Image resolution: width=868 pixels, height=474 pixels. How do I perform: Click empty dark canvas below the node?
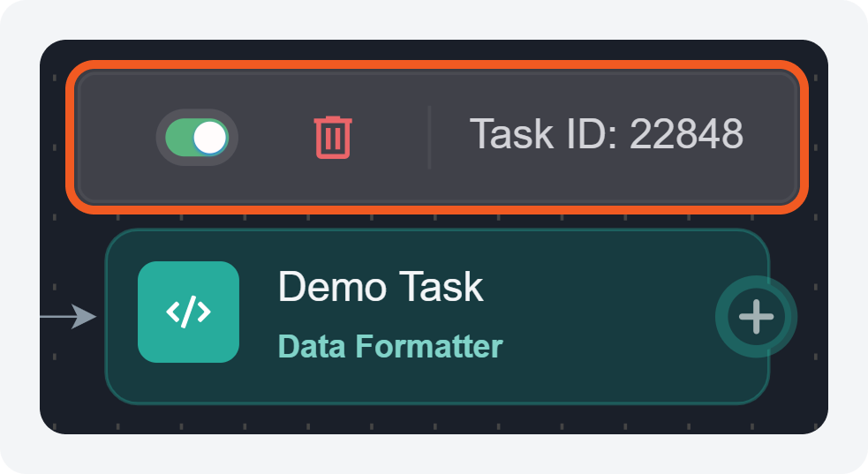click(442, 419)
